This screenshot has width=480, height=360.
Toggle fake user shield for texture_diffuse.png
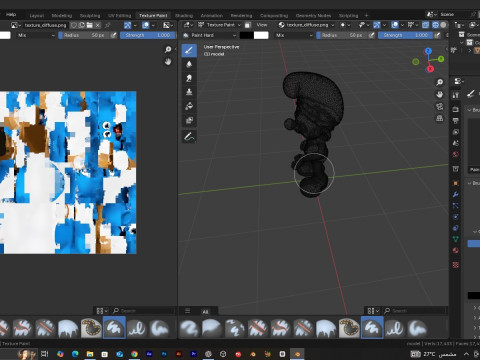pyautogui.click(x=74, y=25)
